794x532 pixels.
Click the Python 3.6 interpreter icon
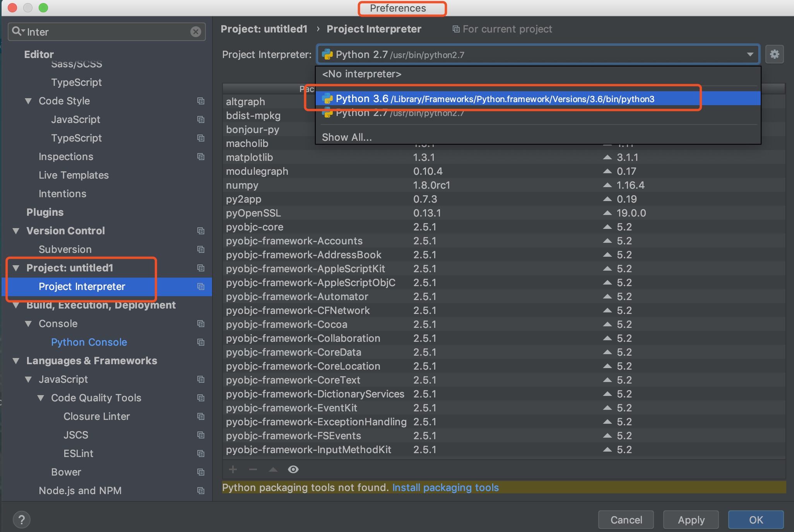327,99
